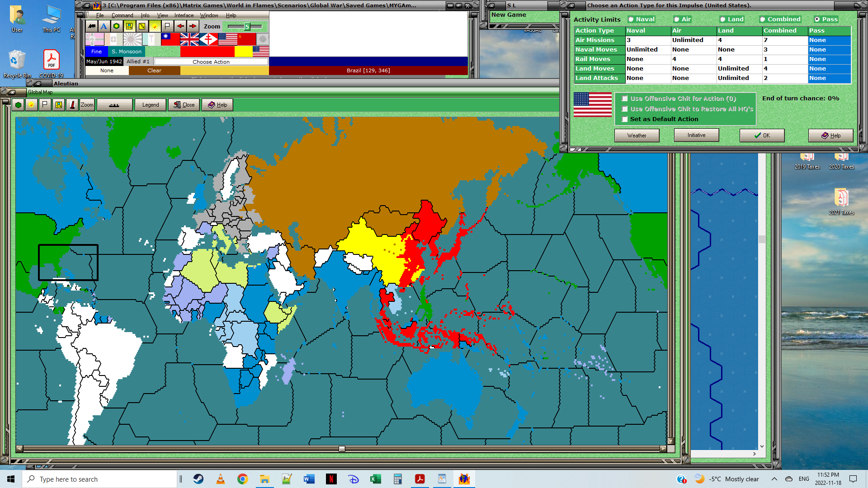Click the blue letter A toolbar icon
Screen dimensions: 868x488
click(x=104, y=26)
